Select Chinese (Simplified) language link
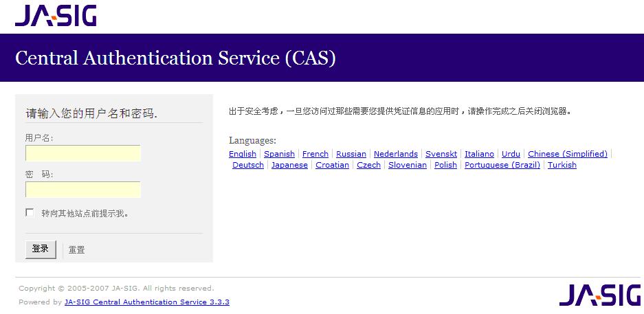 pyautogui.click(x=568, y=154)
